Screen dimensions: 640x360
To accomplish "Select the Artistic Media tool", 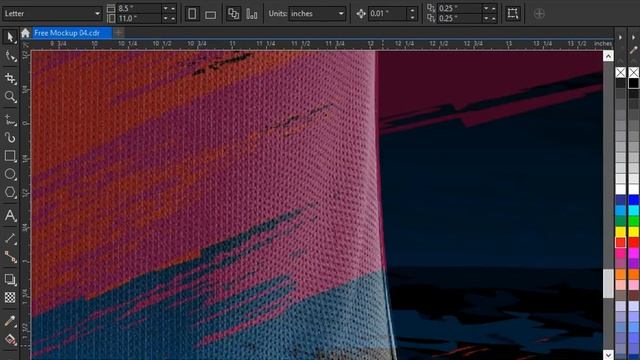I will coord(10,138).
